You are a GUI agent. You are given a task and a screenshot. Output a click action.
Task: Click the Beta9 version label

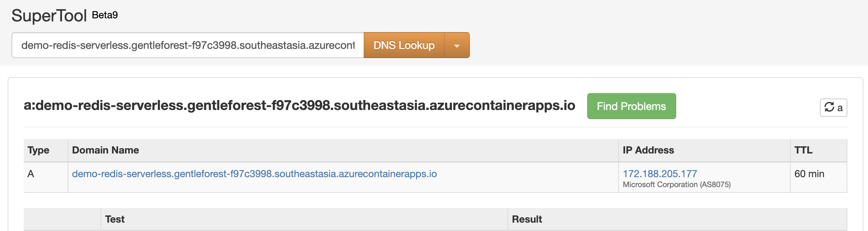point(105,15)
